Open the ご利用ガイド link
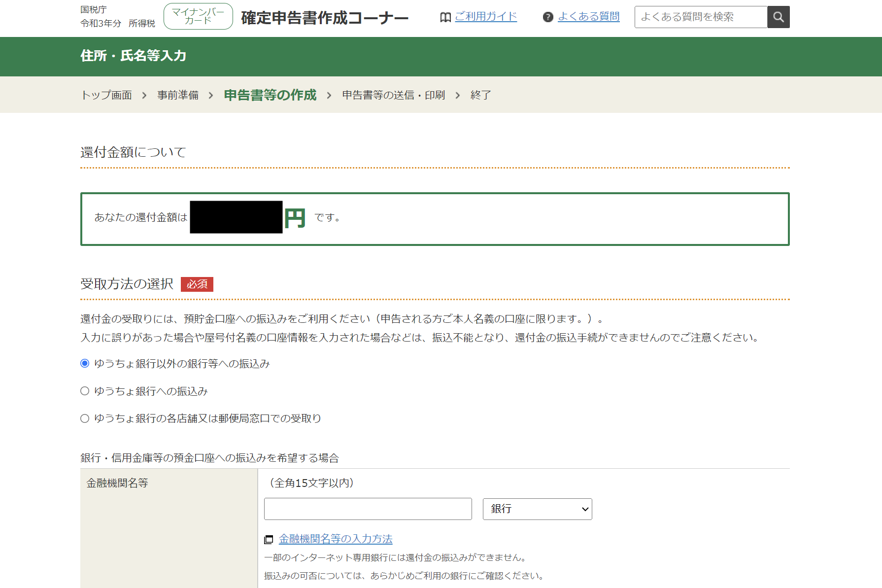 click(486, 17)
